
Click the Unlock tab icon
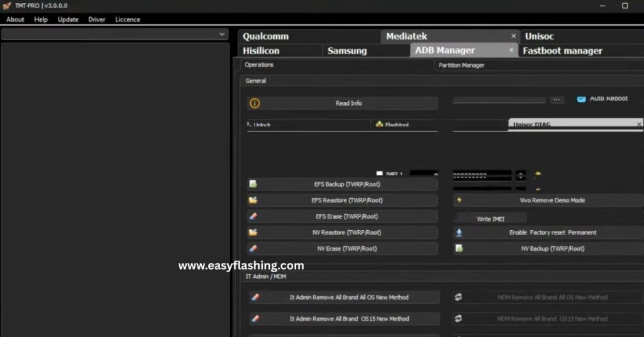(x=249, y=124)
